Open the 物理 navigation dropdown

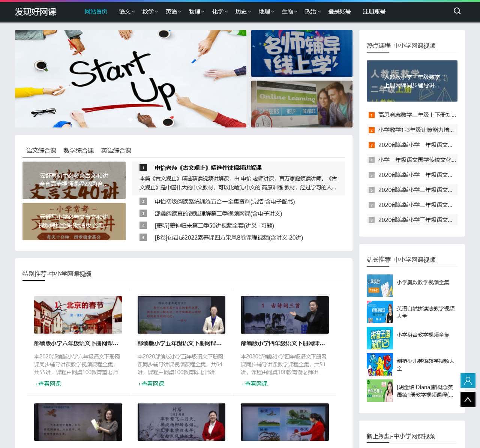pos(196,12)
